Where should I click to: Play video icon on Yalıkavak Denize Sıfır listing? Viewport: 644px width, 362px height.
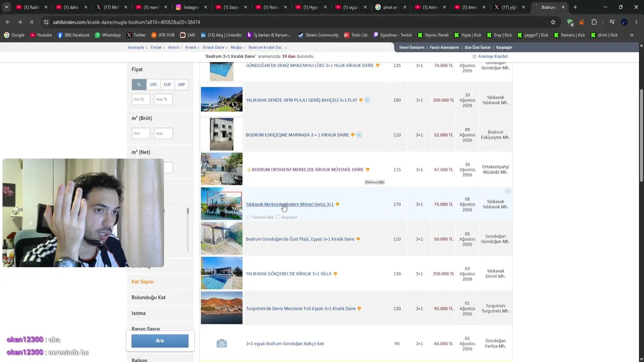[367, 100]
